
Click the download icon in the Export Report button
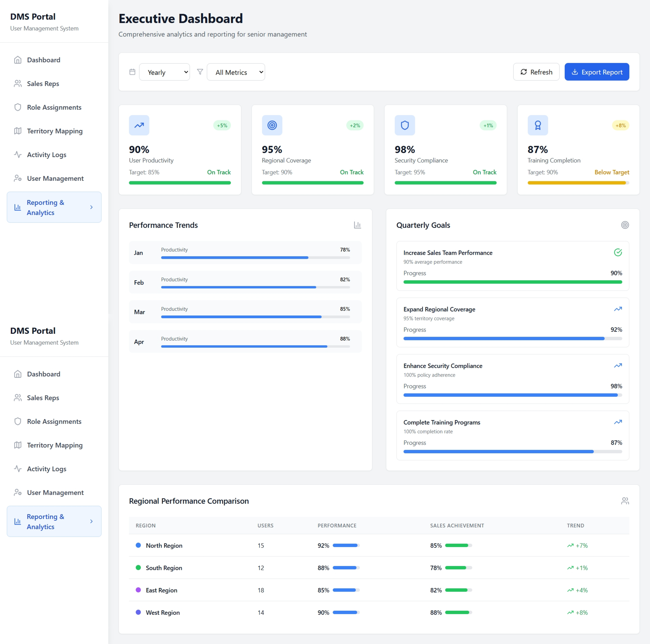point(575,72)
